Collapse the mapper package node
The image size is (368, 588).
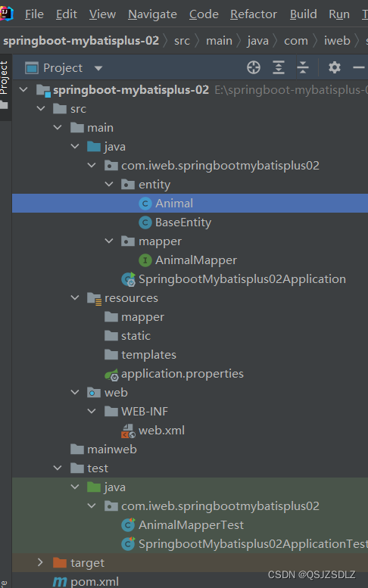click(x=109, y=241)
